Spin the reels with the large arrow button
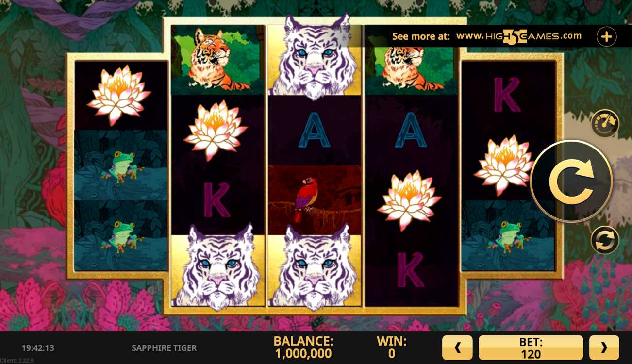 [x=571, y=181]
